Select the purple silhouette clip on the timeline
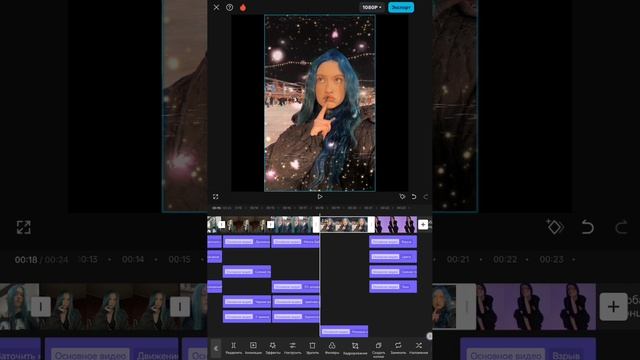 pyautogui.click(x=396, y=225)
